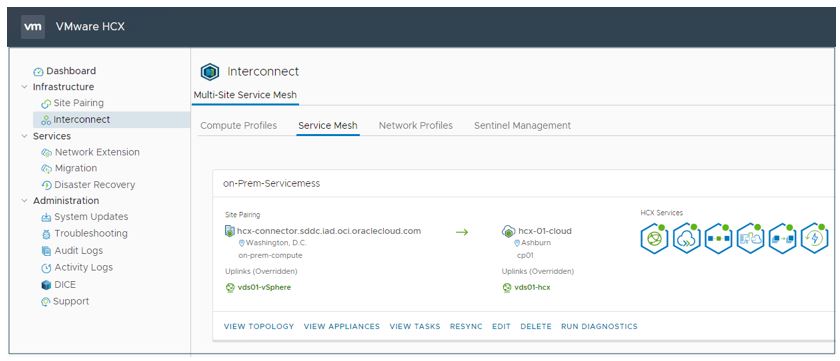Click the on-prem-compute profile text
The image size is (840, 361).
(x=271, y=255)
